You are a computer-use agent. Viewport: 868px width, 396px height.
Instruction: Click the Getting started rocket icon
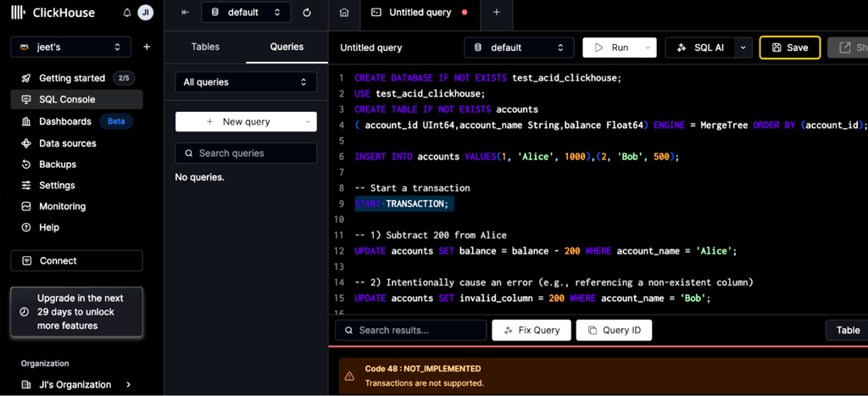tap(25, 78)
